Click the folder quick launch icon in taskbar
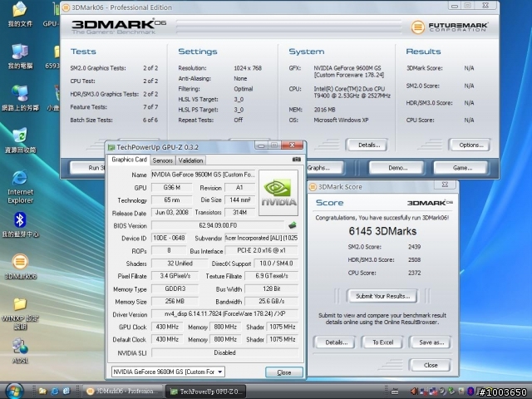This screenshot has height=399, width=532. 42,392
